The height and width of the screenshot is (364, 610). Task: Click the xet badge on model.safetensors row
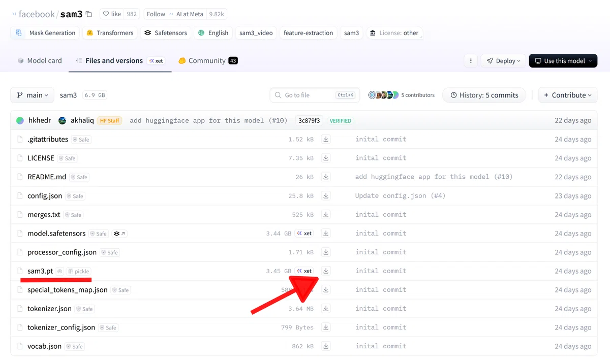[304, 234]
